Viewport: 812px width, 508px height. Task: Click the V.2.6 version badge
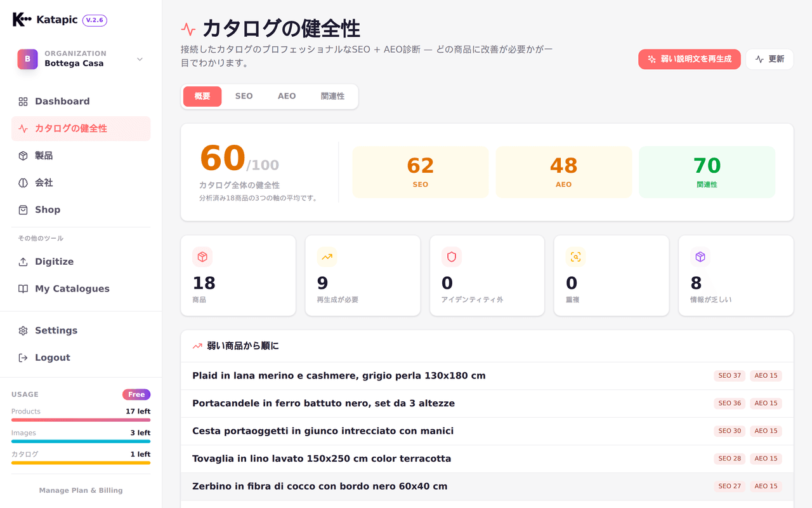coord(95,20)
